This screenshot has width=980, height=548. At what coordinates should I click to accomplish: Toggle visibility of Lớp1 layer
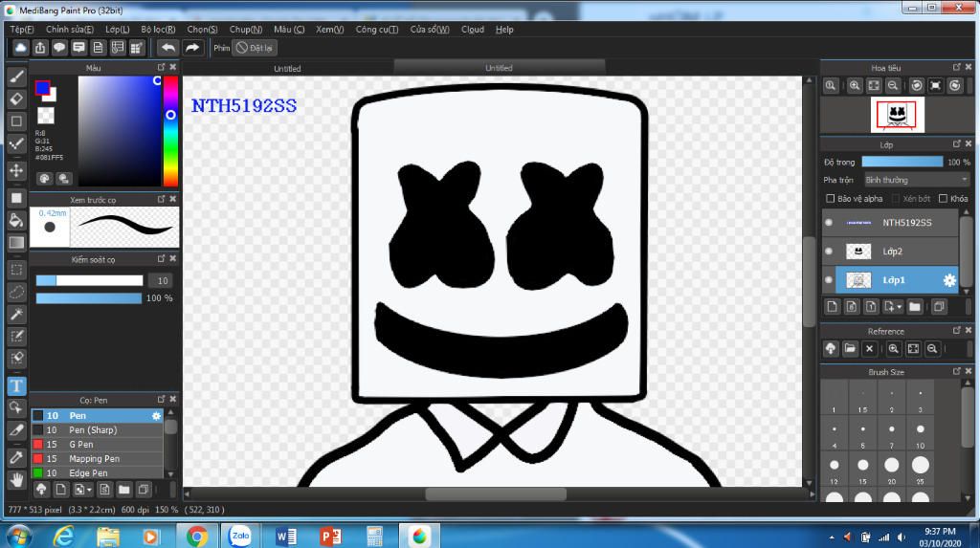point(829,280)
